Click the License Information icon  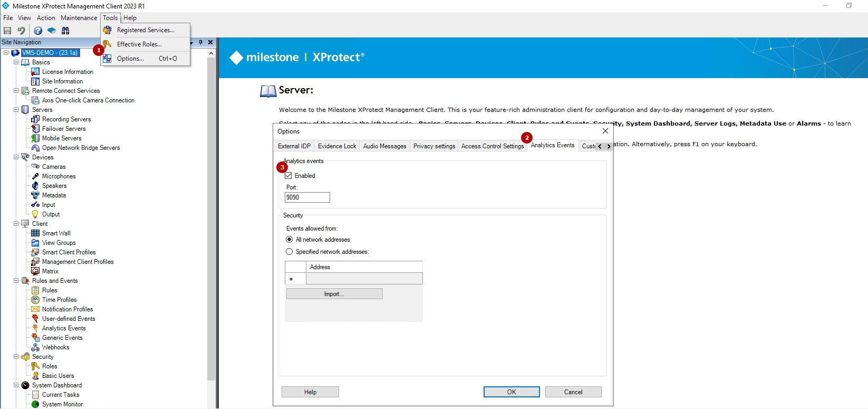point(35,72)
